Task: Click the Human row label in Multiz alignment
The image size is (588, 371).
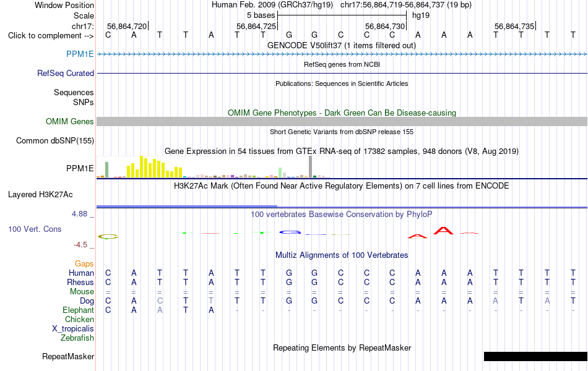Action: coord(81,273)
